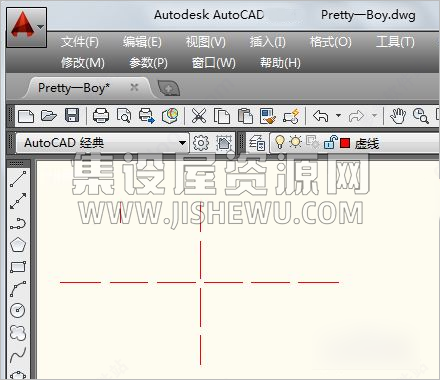The height and width of the screenshot is (380, 440).
Task: Click the Match Properties brush icon
Action: (x=268, y=116)
